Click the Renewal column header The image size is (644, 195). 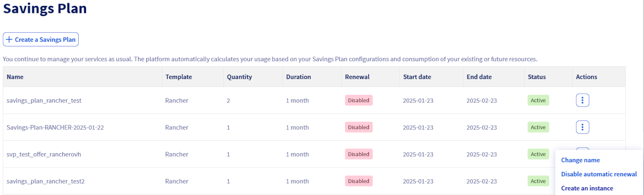pos(357,77)
